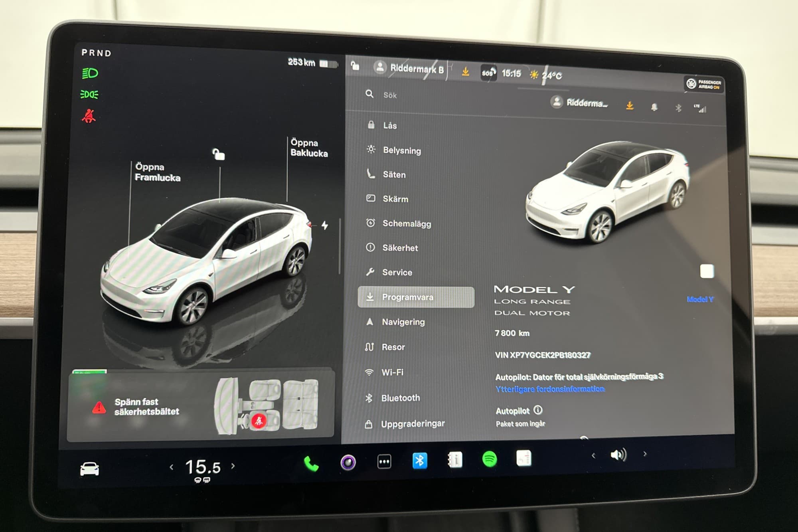Tap the seat occupancy diagram thumbnail

(267, 405)
